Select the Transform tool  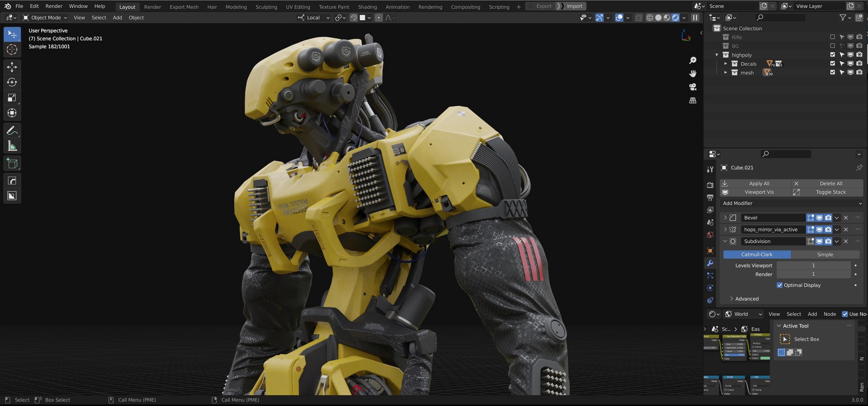click(x=12, y=113)
